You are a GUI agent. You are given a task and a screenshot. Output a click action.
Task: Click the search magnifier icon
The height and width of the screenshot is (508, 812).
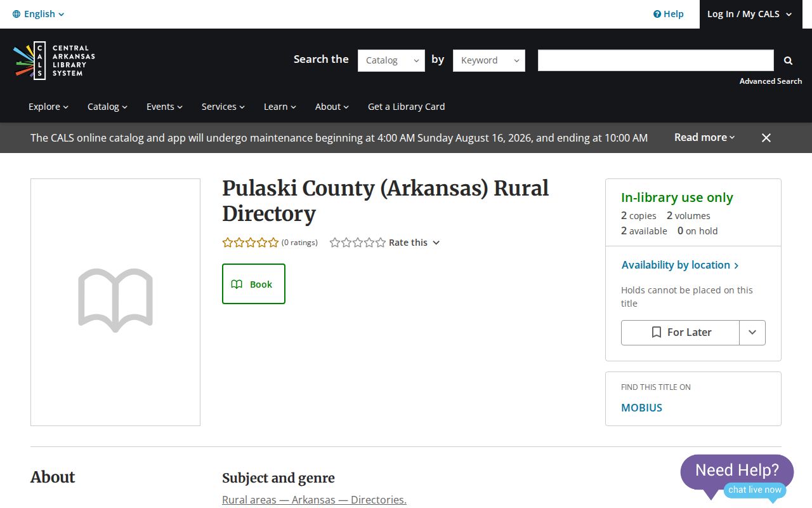[788, 60]
